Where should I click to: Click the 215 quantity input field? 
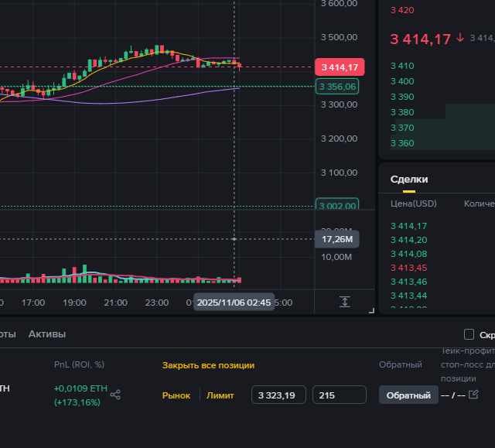(x=339, y=395)
